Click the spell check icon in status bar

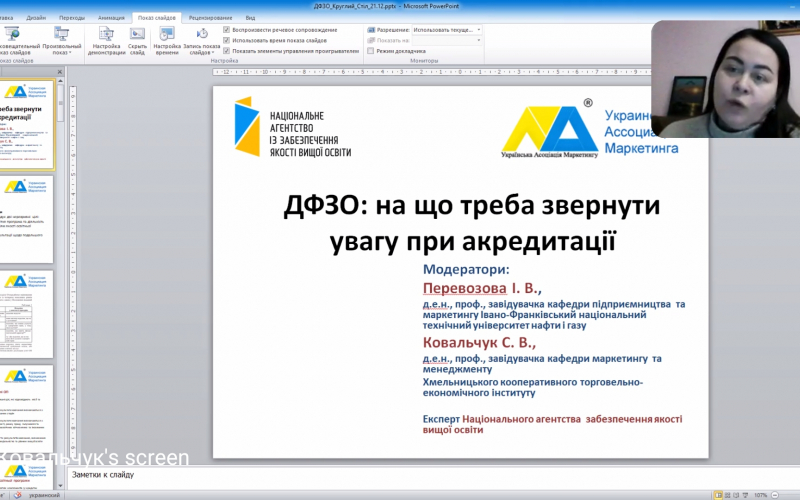pos(17,495)
